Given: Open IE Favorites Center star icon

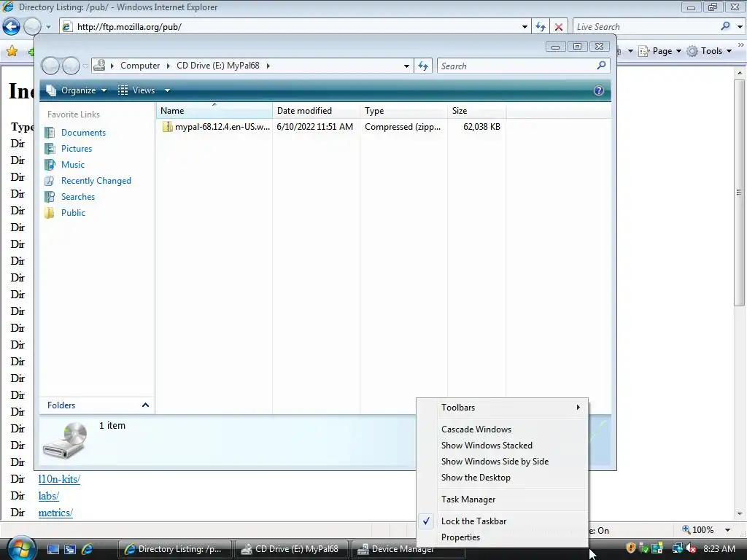Looking at the screenshot, I should pyautogui.click(x=12, y=51).
